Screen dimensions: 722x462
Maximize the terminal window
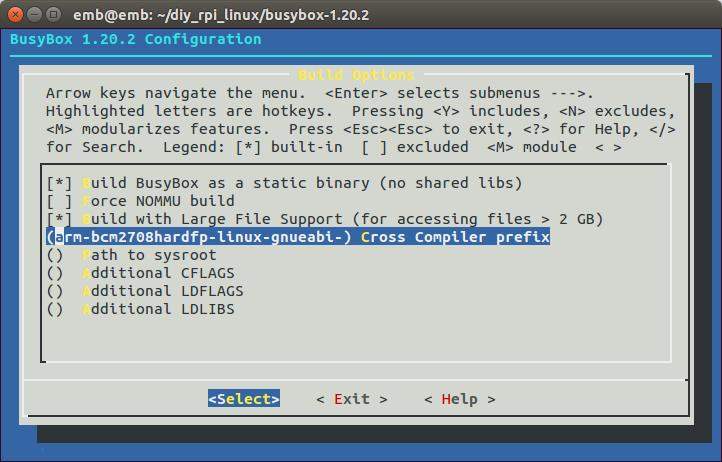pos(53,14)
